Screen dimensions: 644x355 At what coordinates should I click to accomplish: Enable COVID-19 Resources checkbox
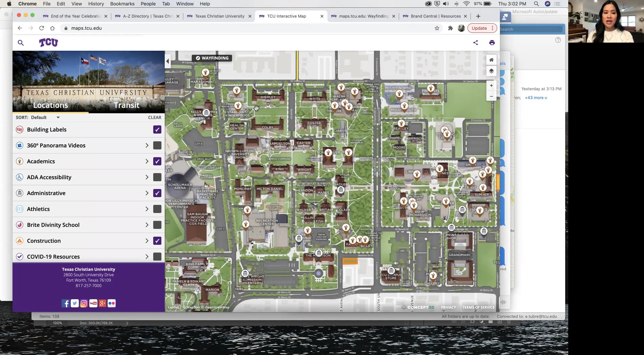coord(157,257)
